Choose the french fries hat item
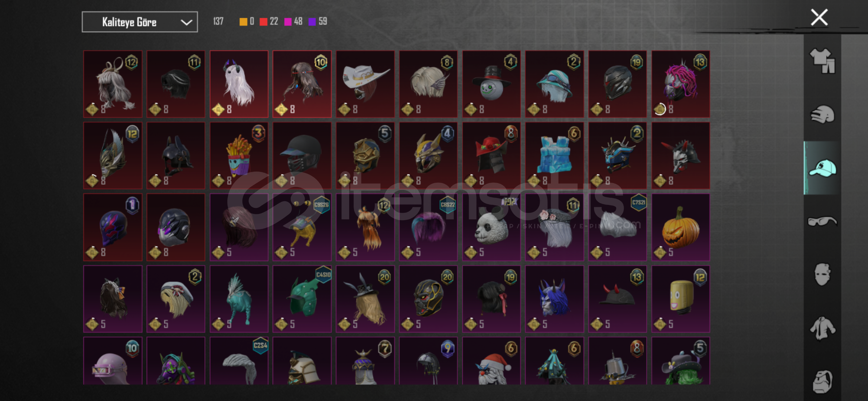This screenshot has width=868, height=401. (239, 156)
